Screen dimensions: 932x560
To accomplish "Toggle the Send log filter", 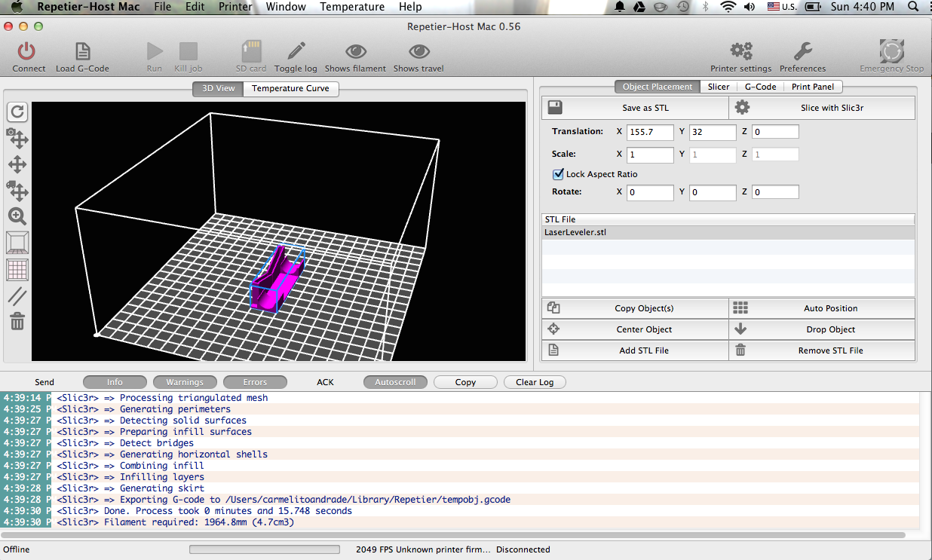I will tap(44, 382).
